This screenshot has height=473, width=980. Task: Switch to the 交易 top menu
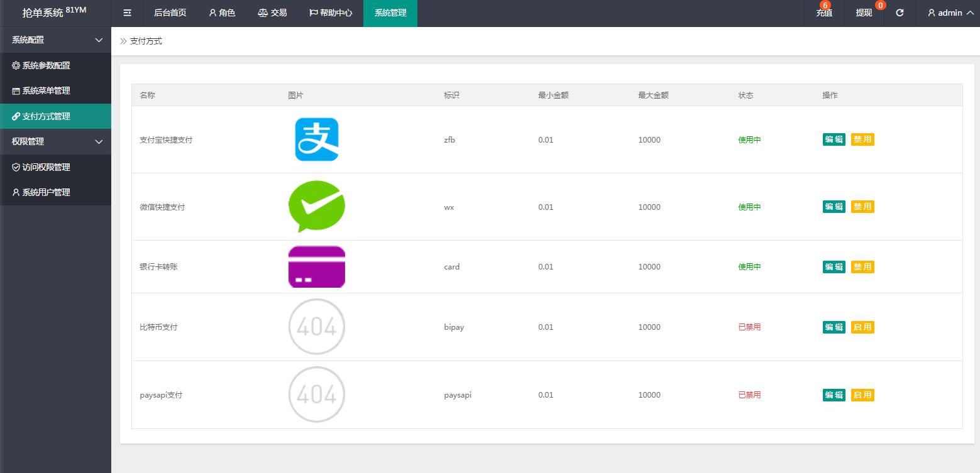272,13
